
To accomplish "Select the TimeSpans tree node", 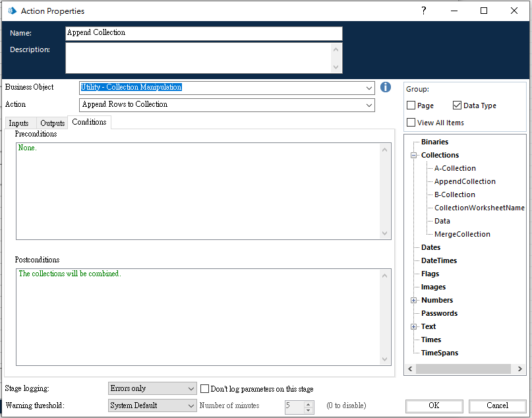I will coord(439,353).
